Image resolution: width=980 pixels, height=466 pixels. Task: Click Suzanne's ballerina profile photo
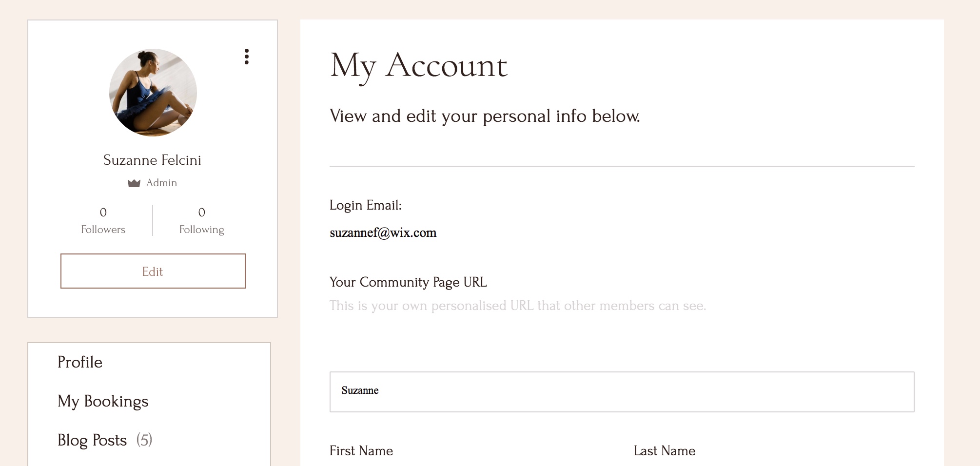tap(153, 93)
